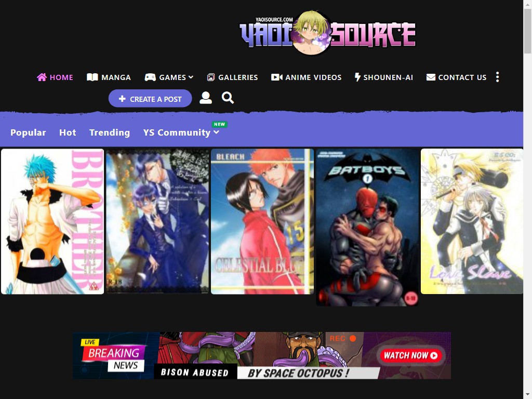The width and height of the screenshot is (532, 399).
Task: Click the Shounen-Ai lightning bolt icon
Action: [x=357, y=77]
